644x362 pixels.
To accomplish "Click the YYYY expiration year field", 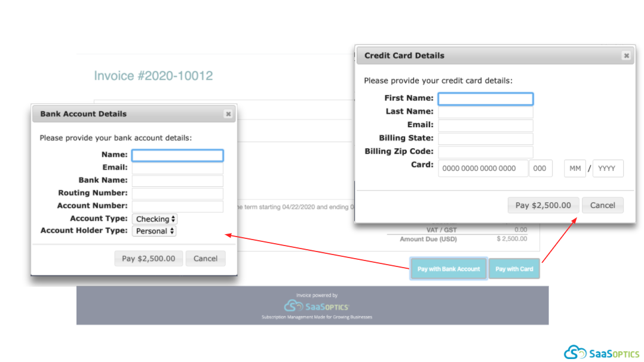I will [x=608, y=168].
